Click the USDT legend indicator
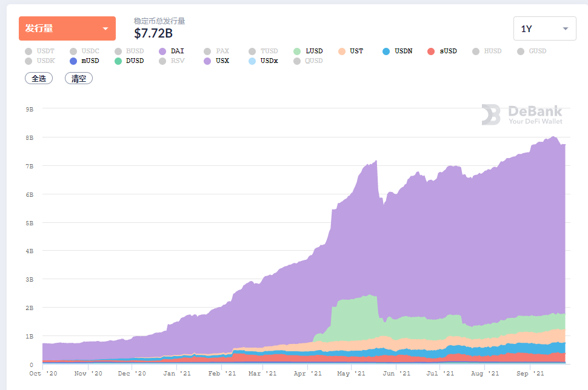 click(27, 51)
